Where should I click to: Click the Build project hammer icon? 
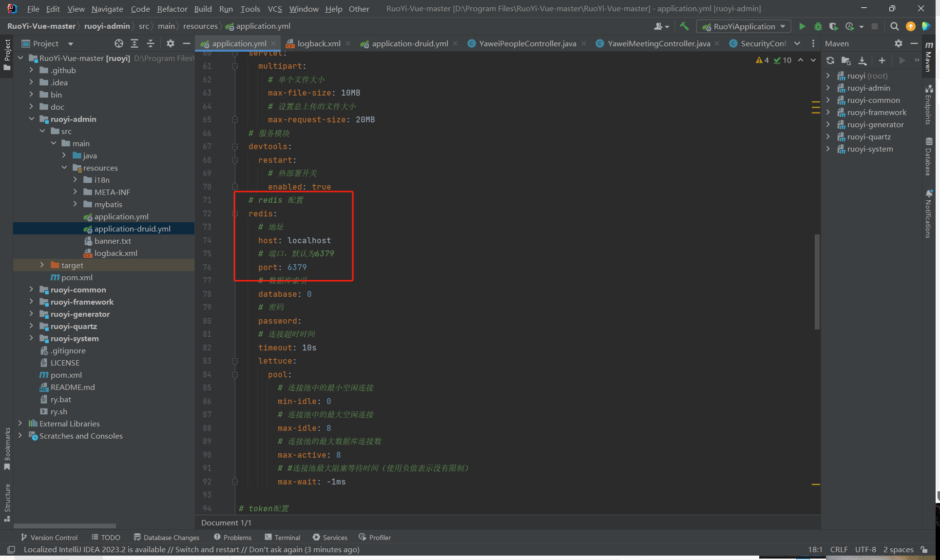pyautogui.click(x=684, y=26)
